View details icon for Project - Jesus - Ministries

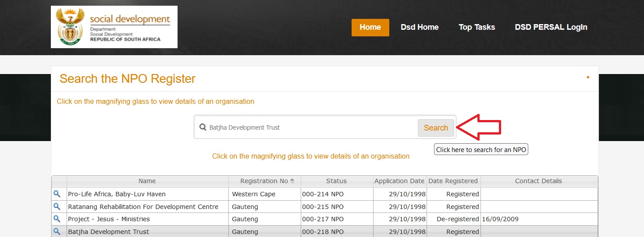point(57,219)
